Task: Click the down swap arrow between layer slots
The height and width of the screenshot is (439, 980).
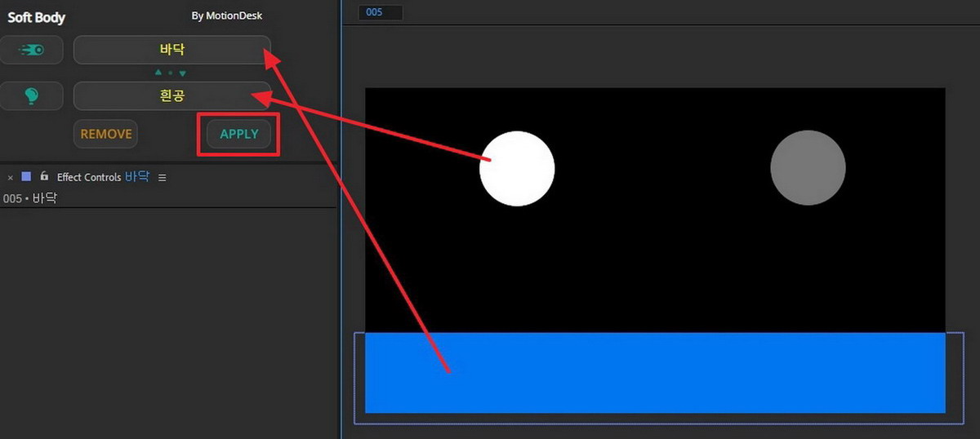Action: (183, 73)
